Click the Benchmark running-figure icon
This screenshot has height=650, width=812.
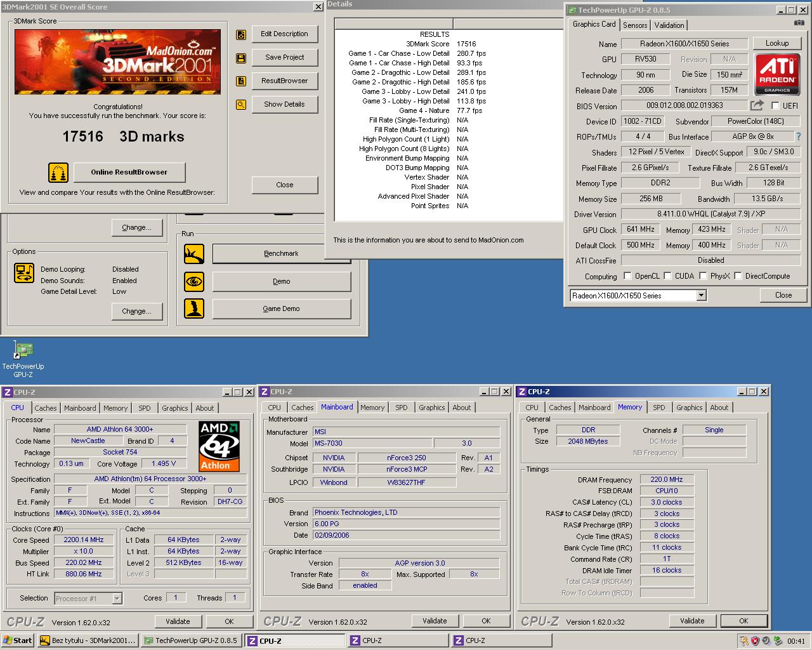194,253
